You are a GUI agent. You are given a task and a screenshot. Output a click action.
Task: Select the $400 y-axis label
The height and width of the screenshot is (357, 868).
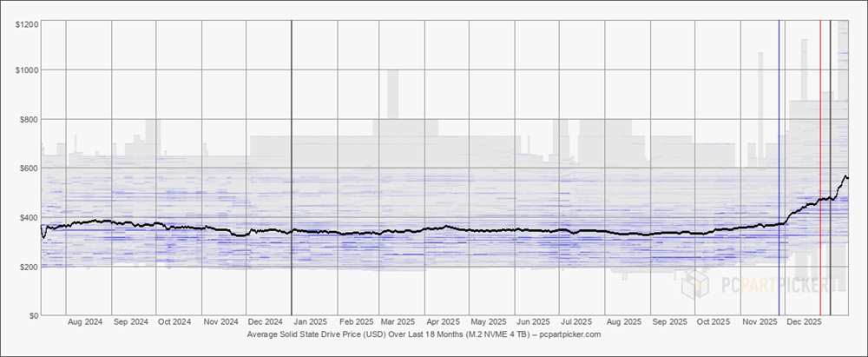click(27, 217)
